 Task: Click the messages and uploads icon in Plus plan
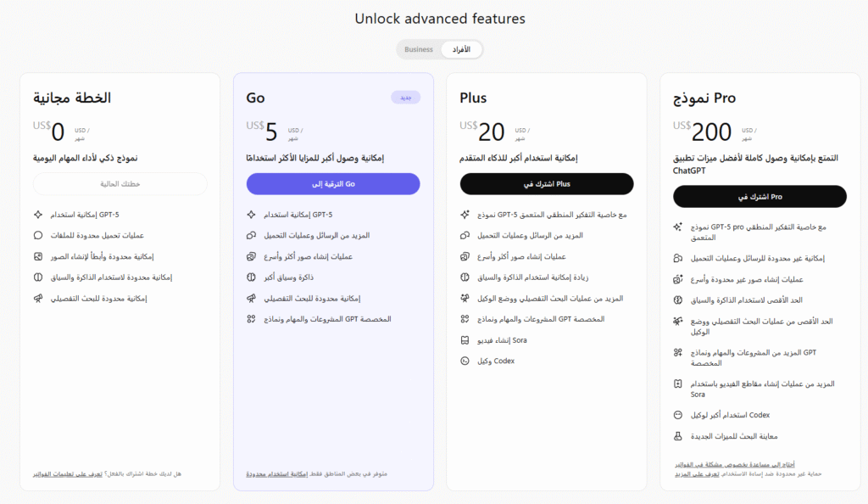click(465, 235)
